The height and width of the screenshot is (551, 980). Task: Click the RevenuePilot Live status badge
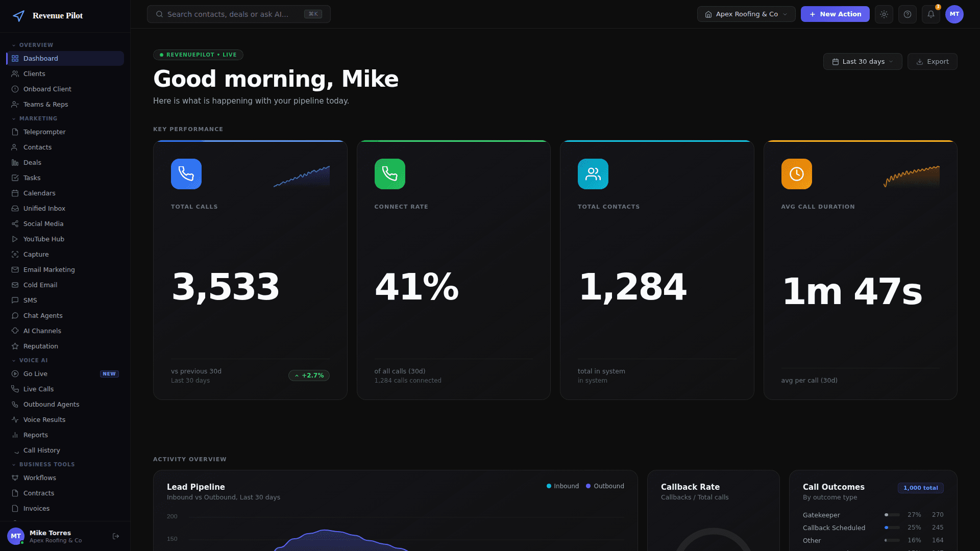point(198,55)
